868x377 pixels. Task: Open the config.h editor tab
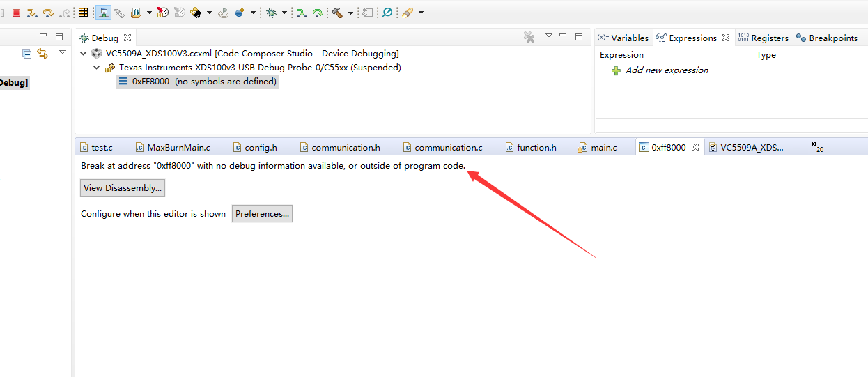click(x=254, y=147)
